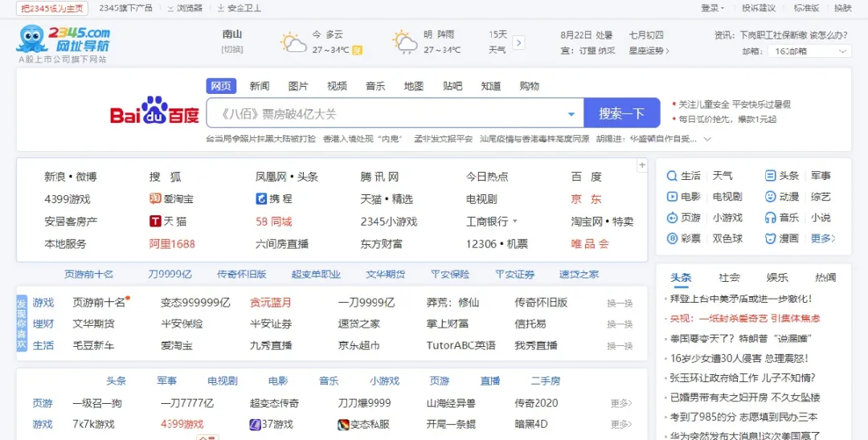
Task: Open the 双色球 lottery link
Action: pos(727,238)
